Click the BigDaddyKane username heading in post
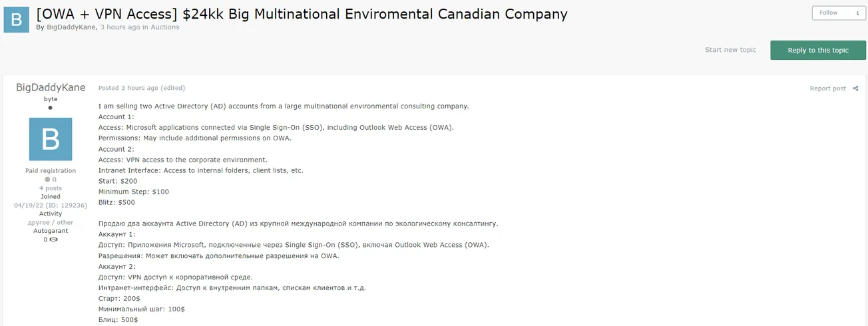This screenshot has width=868, height=326. click(x=51, y=87)
